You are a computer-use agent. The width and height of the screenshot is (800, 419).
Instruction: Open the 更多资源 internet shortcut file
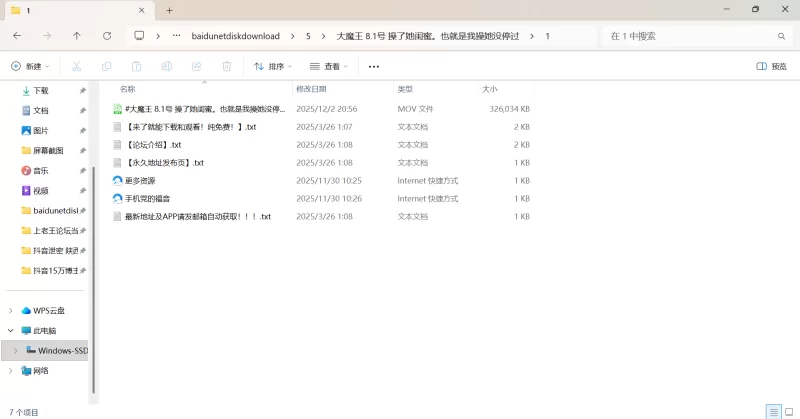[x=140, y=181]
